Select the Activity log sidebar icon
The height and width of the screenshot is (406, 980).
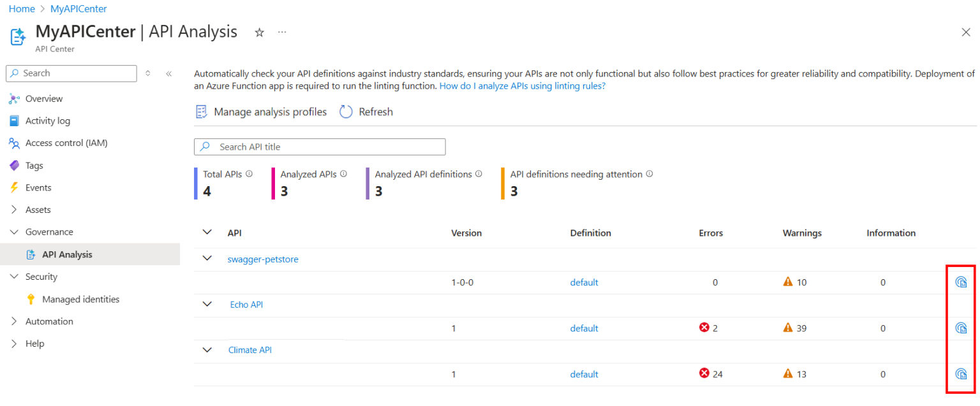(14, 120)
